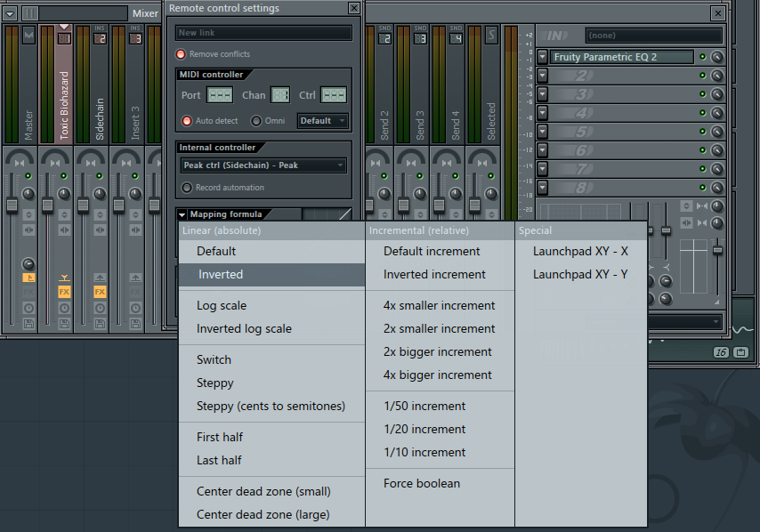Open the effect slot 5 menu arrow
Viewport: 760px width, 532px height.
[542, 132]
